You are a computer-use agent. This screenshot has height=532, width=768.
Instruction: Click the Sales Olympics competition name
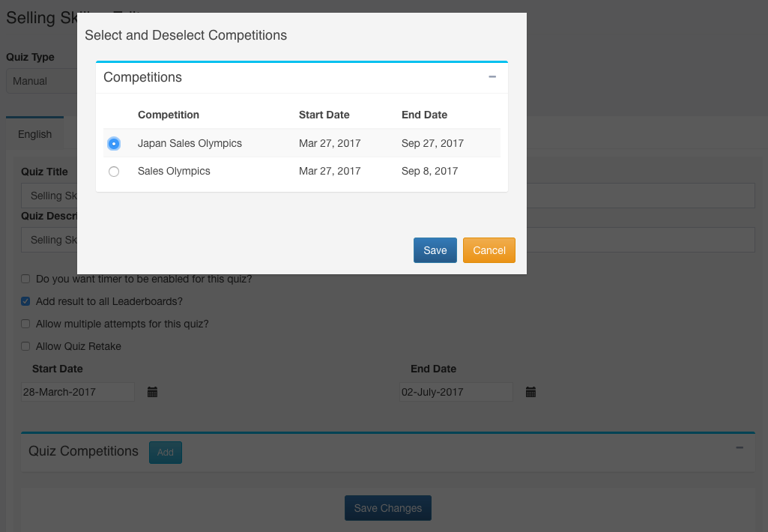[174, 171]
